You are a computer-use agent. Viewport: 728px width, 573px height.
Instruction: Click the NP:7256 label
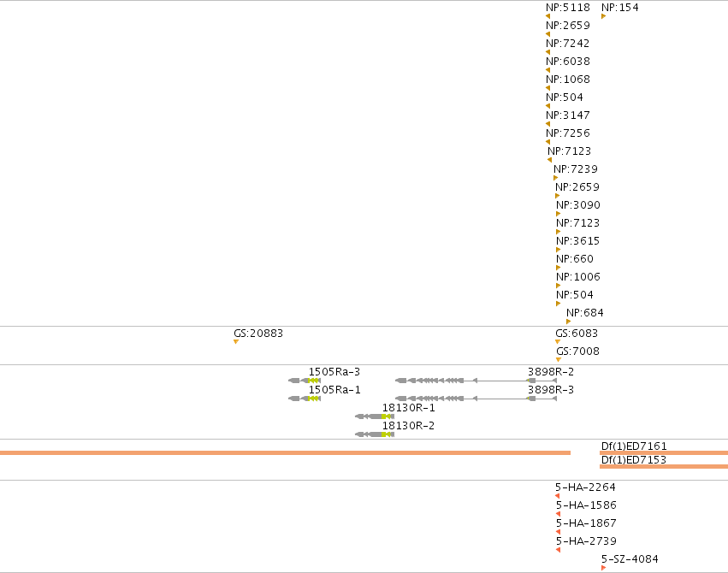pyautogui.click(x=568, y=133)
